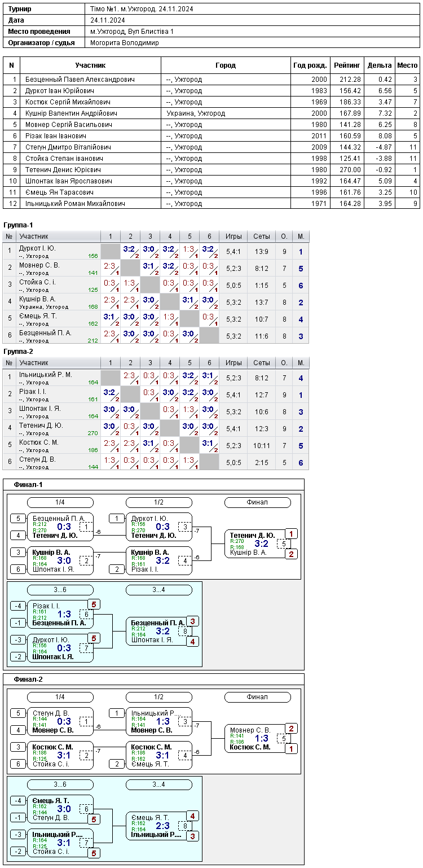Screen dimensions: 423x868
Task: Click the Рейтинг column header
Action: (347, 65)
